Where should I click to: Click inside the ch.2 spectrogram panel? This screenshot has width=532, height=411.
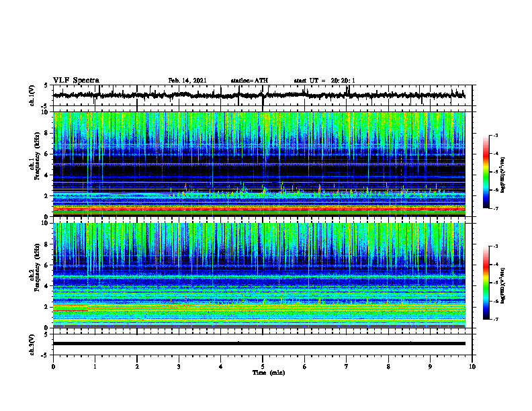(259, 275)
